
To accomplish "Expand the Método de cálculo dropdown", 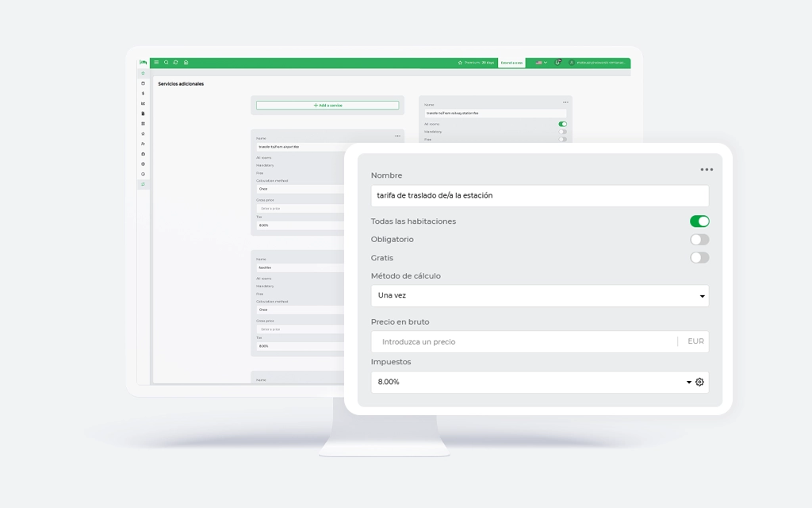I will 539,295.
